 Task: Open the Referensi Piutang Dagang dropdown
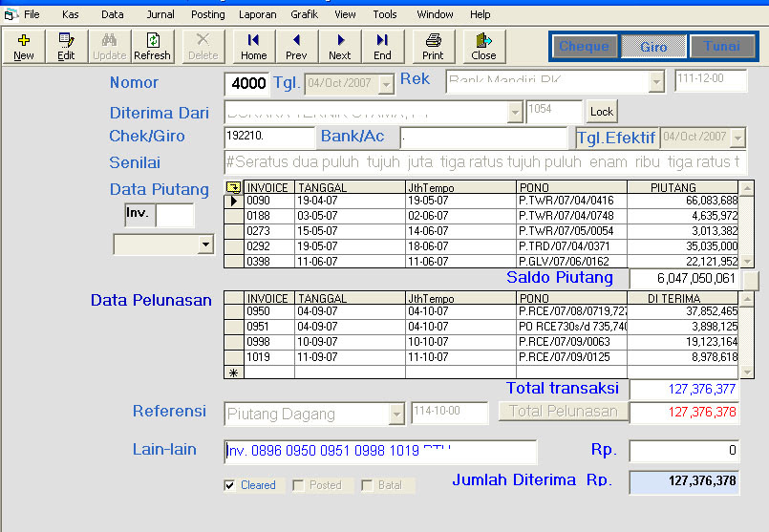(x=396, y=415)
